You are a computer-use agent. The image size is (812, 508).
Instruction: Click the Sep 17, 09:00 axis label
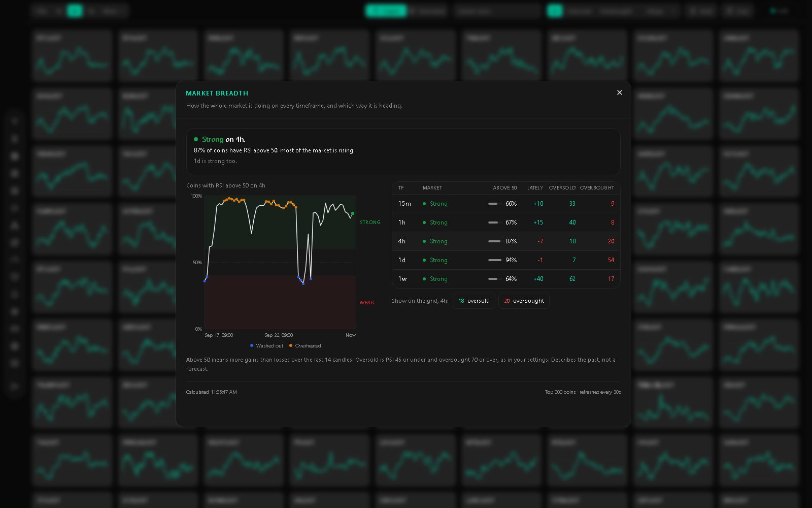click(x=219, y=335)
